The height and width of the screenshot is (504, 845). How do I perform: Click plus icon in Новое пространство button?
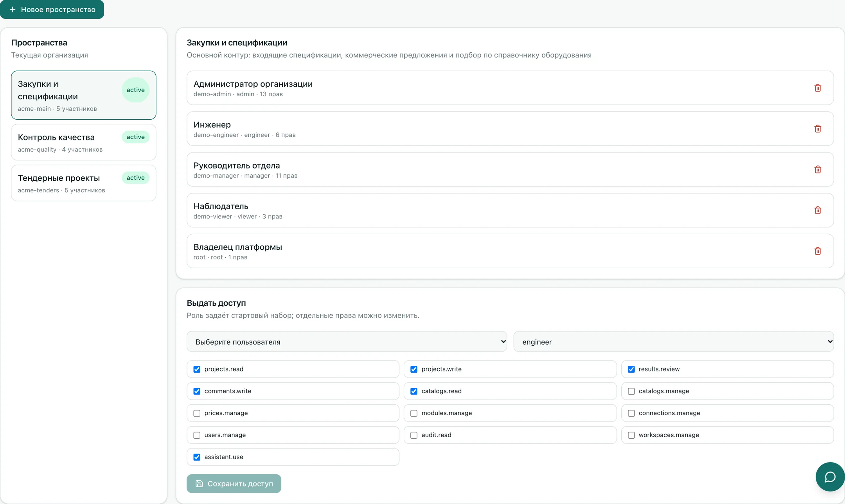tap(13, 9)
